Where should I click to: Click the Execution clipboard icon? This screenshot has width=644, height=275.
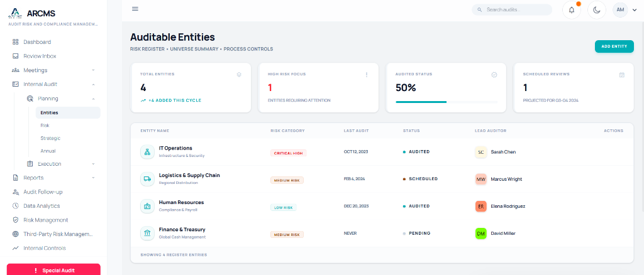30,164
